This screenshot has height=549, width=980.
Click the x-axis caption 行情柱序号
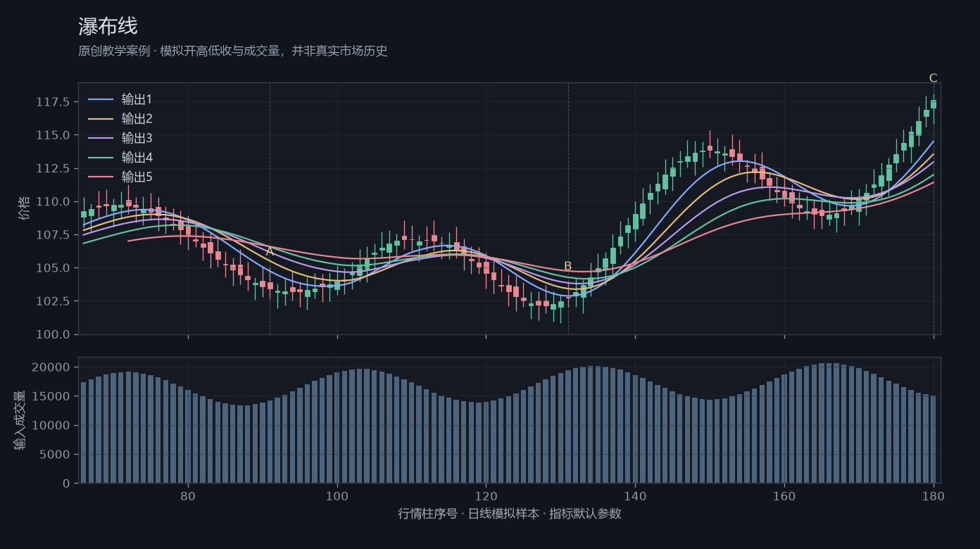point(429,514)
